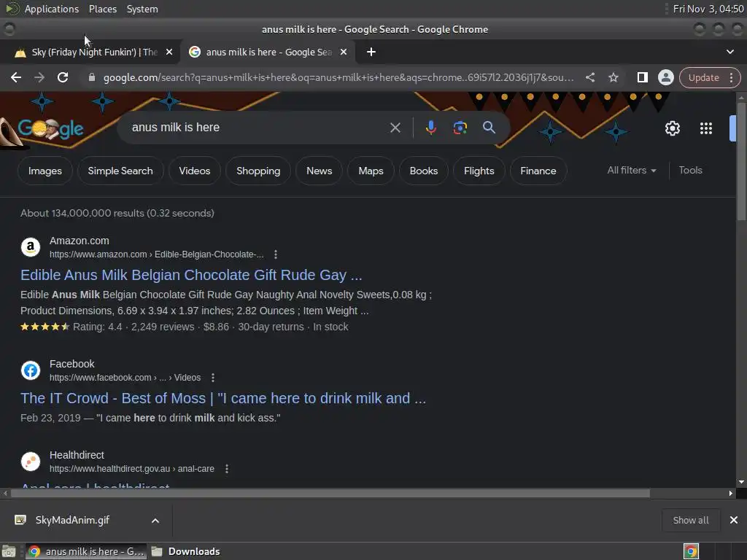Click the horizontal scrollbar
Screen dimensions: 747x560
point(330,494)
